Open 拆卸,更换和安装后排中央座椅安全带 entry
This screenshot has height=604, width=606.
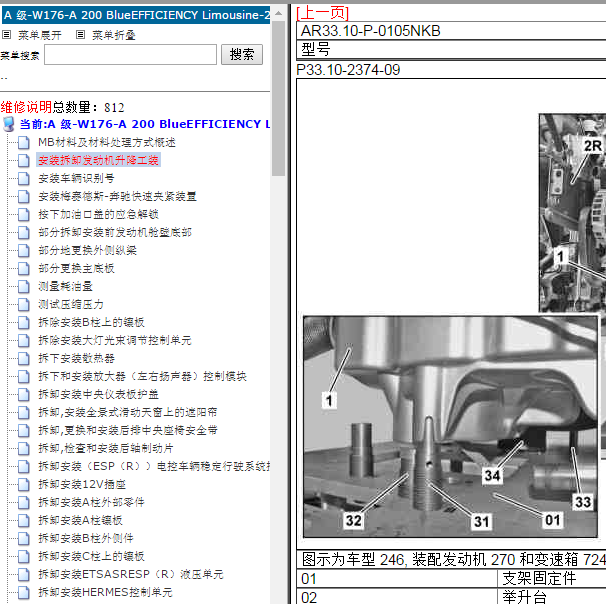point(128,430)
